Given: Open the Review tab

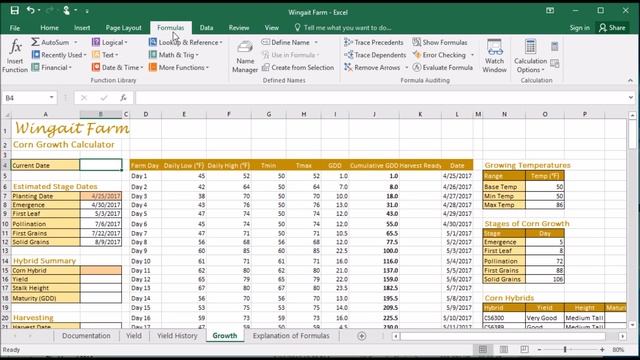Looking at the screenshot, I should click(239, 28).
